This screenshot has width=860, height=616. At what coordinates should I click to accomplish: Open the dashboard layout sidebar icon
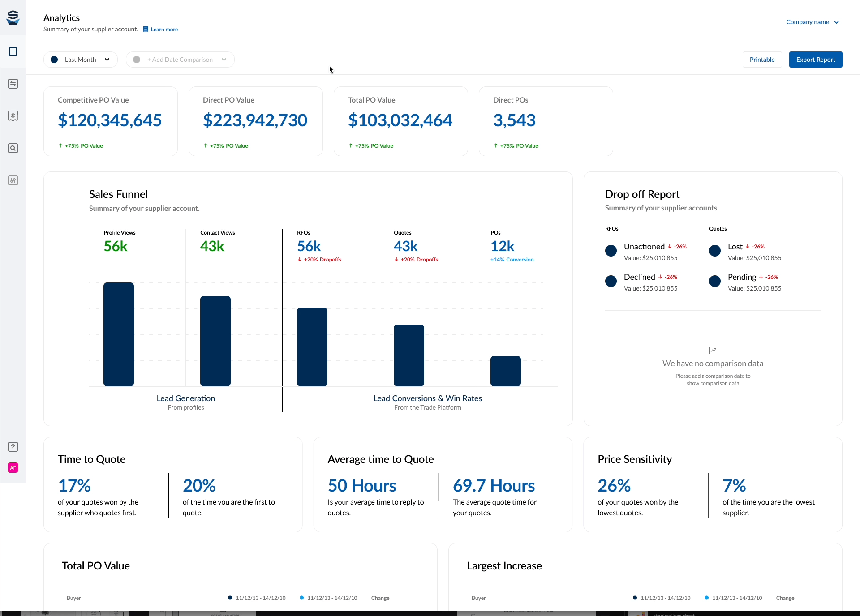coord(13,51)
